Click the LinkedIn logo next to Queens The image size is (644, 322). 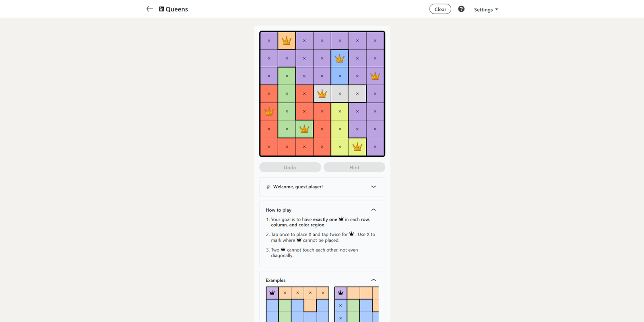coord(161,9)
